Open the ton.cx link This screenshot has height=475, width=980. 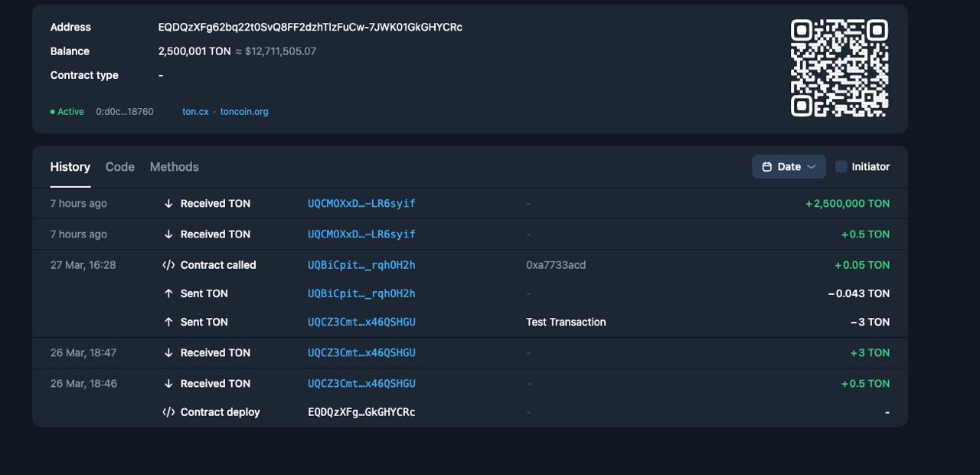click(x=195, y=112)
